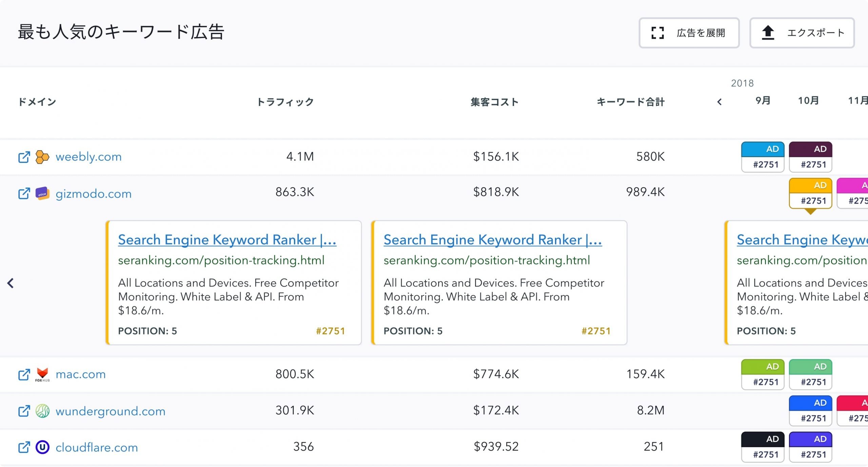Click the expand ads button (広告を展開)
This screenshot has height=467, width=868.
tap(689, 33)
